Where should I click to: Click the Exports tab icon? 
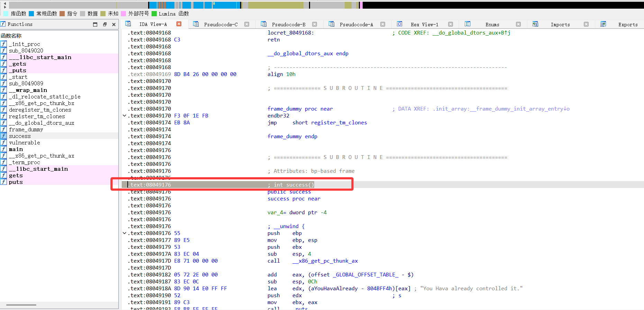[603, 24]
